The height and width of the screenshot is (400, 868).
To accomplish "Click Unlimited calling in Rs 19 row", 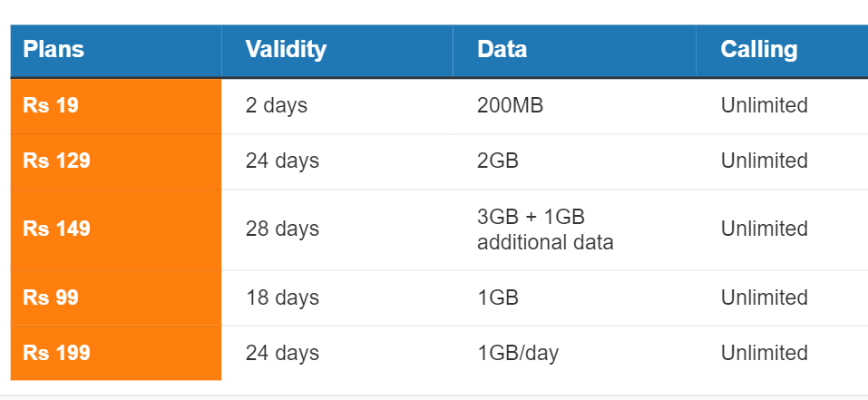I will [764, 106].
